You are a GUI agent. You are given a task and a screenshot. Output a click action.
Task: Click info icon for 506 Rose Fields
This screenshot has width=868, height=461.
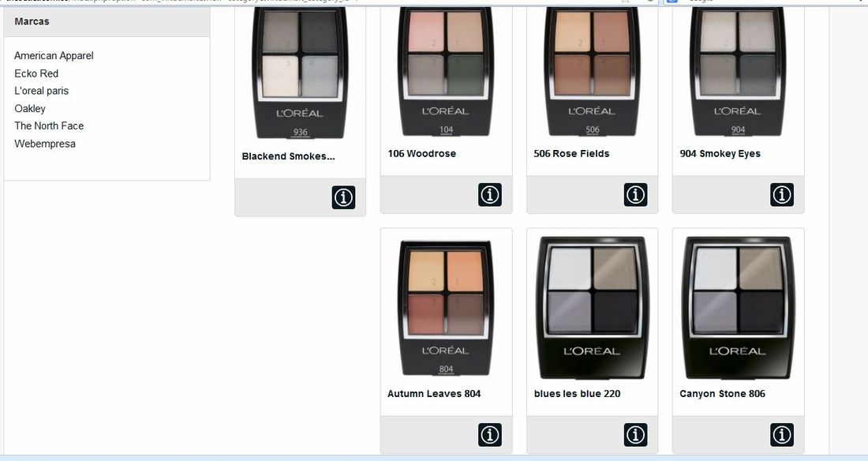pyautogui.click(x=635, y=195)
